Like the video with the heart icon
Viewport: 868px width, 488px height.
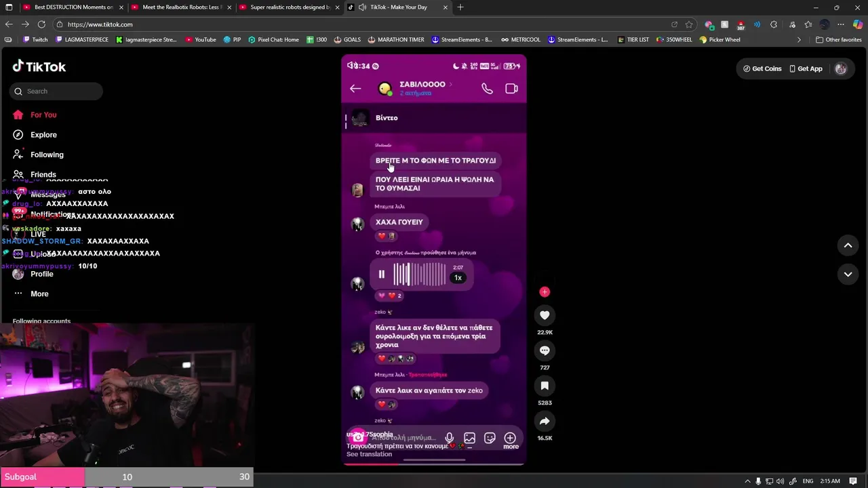545,315
